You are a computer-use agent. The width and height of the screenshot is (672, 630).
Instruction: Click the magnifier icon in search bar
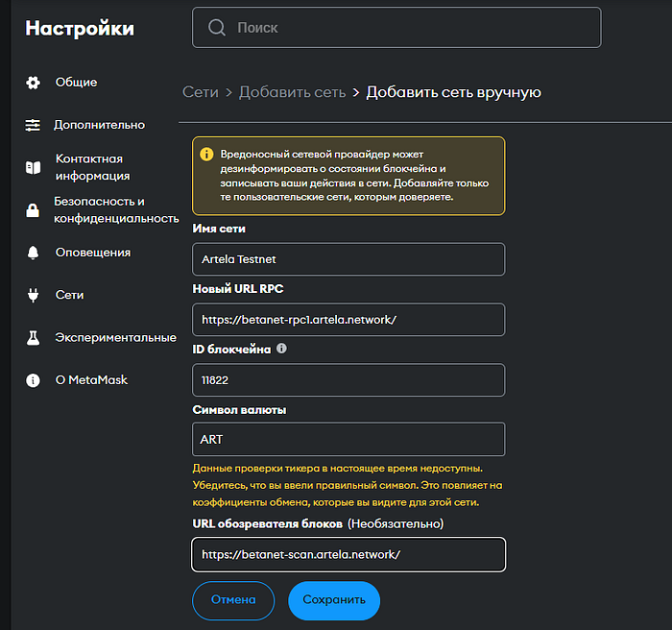pyautogui.click(x=216, y=28)
